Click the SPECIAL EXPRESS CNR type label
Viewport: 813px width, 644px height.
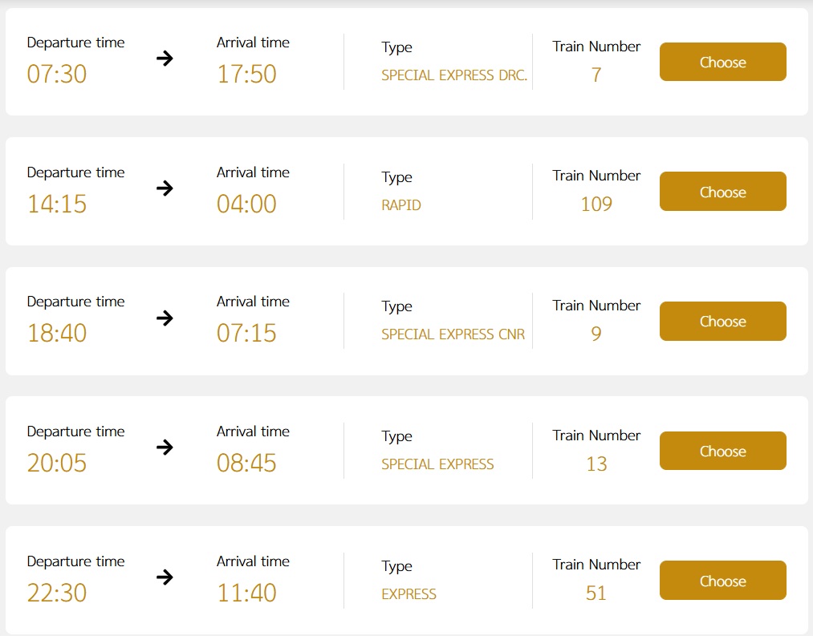[453, 334]
